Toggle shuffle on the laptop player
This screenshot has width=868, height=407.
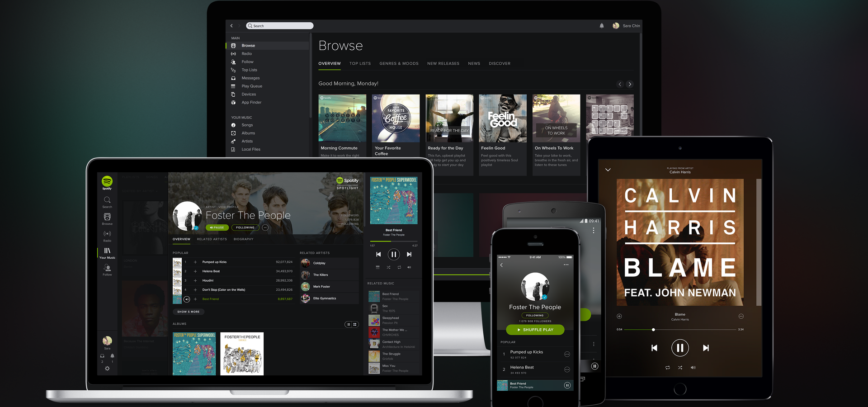[388, 267]
